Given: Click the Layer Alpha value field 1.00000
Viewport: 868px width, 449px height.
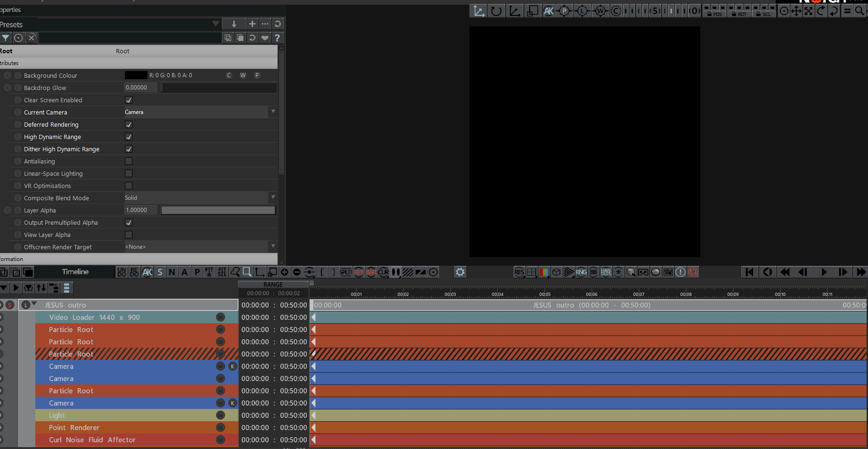Looking at the screenshot, I should coord(140,210).
